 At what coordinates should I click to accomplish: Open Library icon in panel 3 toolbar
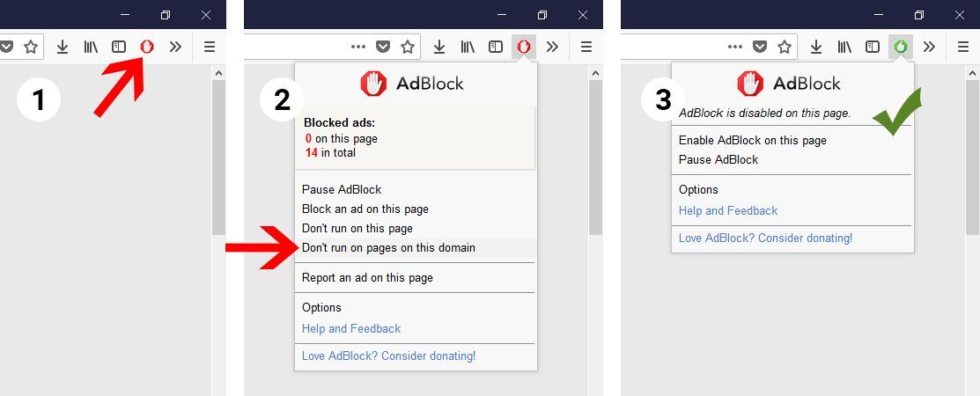click(x=844, y=47)
